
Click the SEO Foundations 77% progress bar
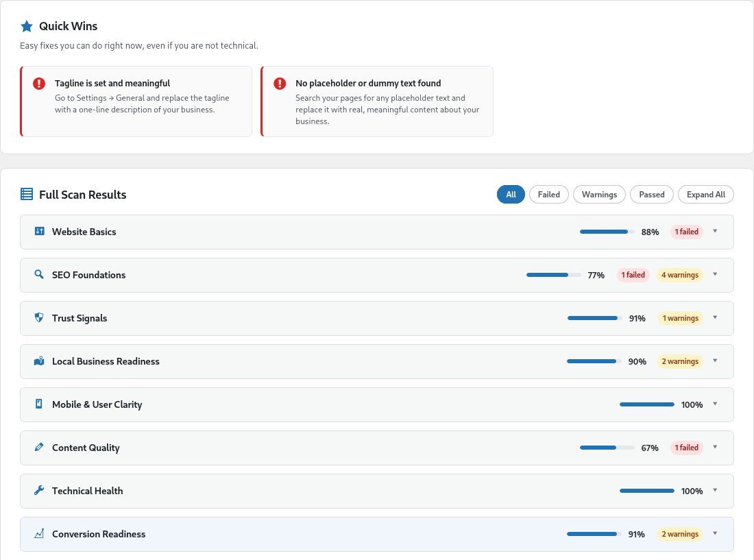click(553, 275)
